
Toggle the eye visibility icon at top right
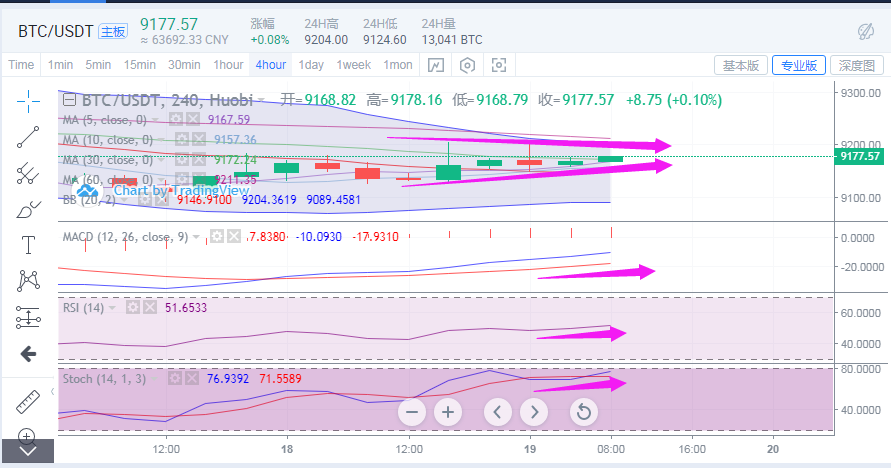866,31
